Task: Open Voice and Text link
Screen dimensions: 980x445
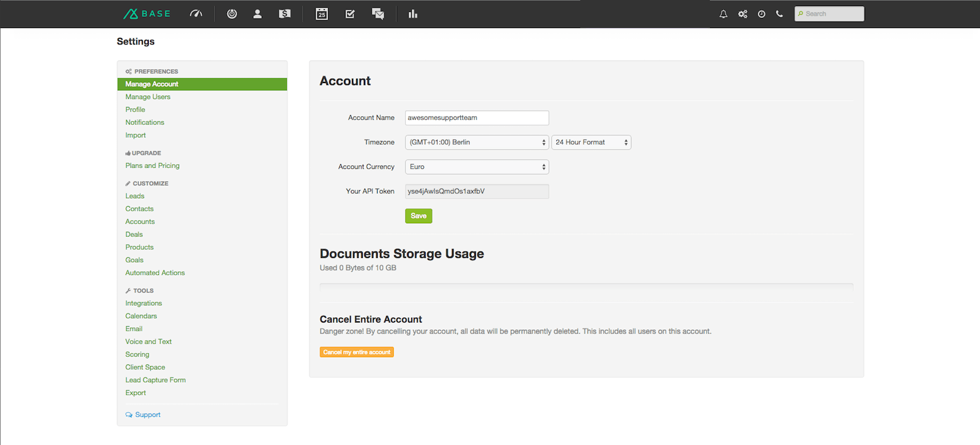Action: [x=148, y=342]
